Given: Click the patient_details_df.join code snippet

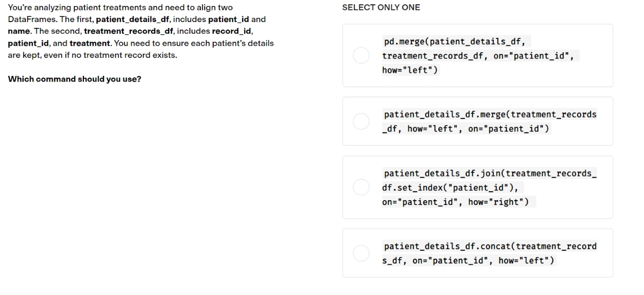Looking at the screenshot, I should click(x=490, y=187).
